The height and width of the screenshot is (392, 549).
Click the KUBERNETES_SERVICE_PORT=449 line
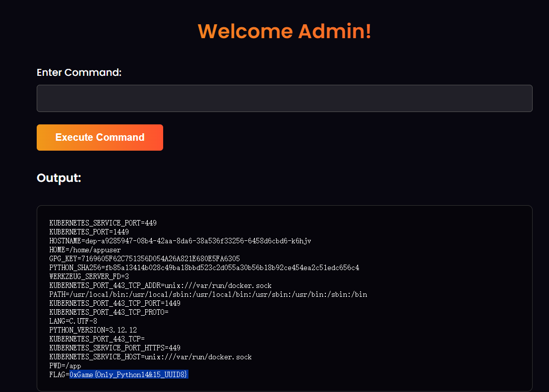coord(103,223)
